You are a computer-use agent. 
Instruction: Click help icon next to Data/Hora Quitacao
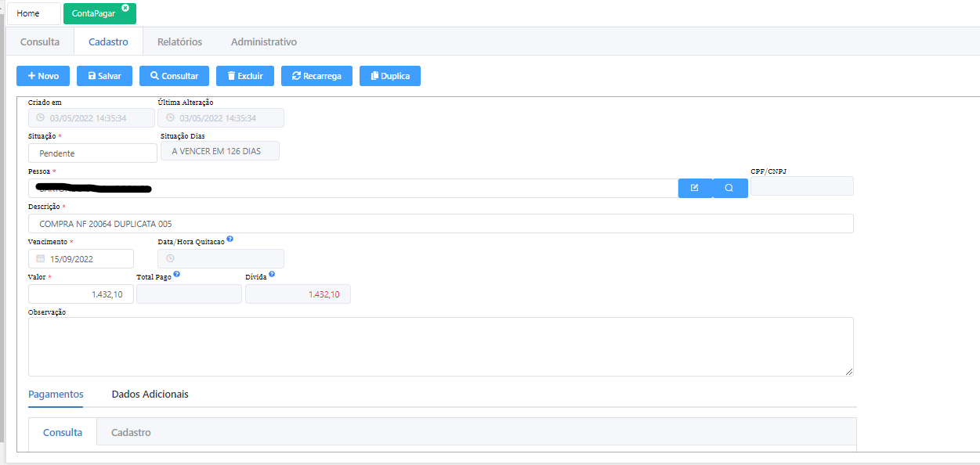coord(230,240)
